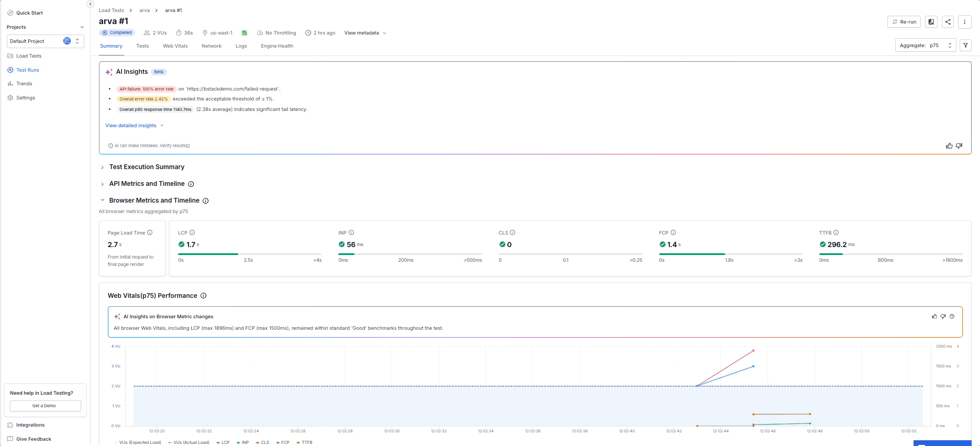Open the Verify results link
Screen dimensions: 980x446
[x=175, y=146]
